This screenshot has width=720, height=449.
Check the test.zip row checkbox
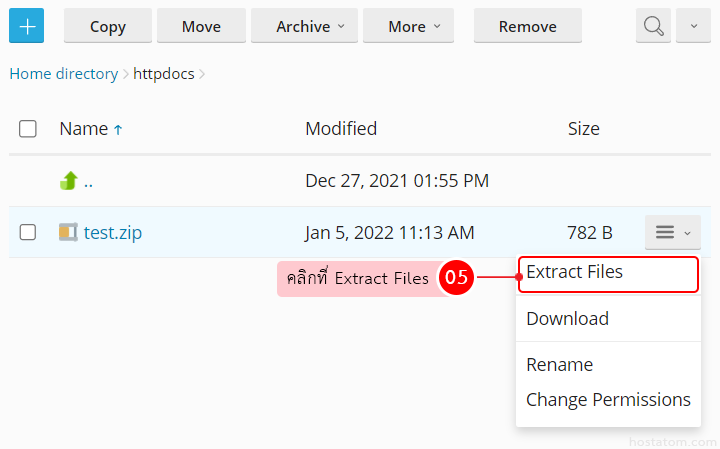tap(28, 232)
